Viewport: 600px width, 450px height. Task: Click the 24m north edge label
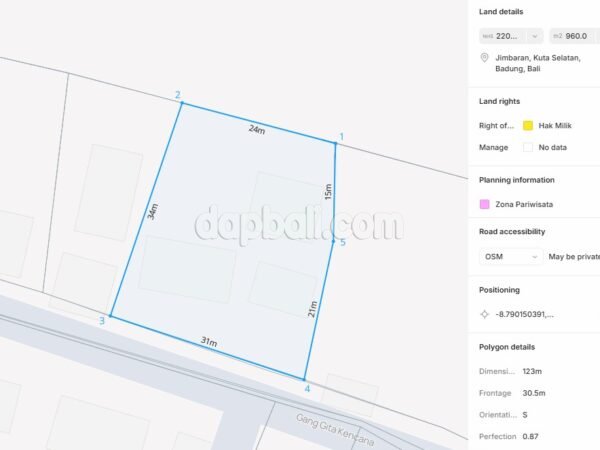point(257,129)
